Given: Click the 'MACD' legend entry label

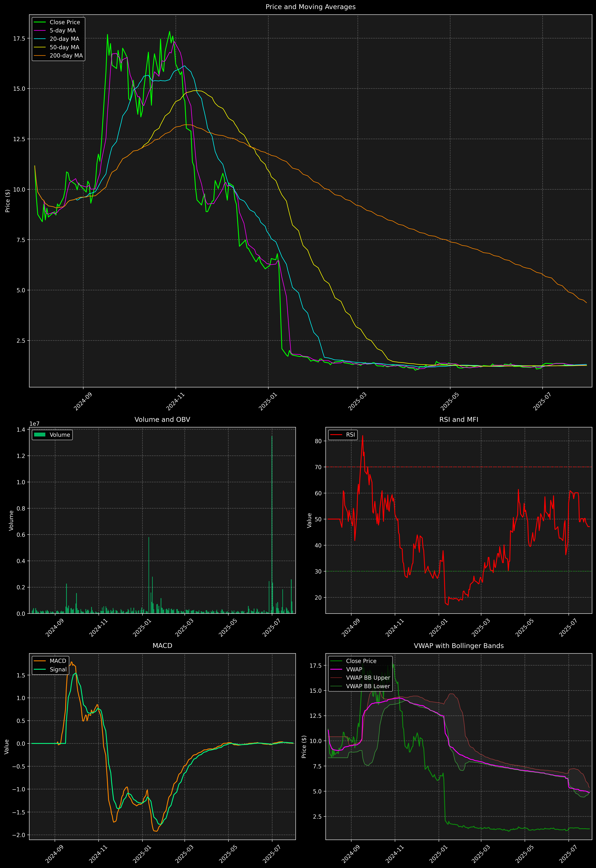Looking at the screenshot, I should [58, 661].
